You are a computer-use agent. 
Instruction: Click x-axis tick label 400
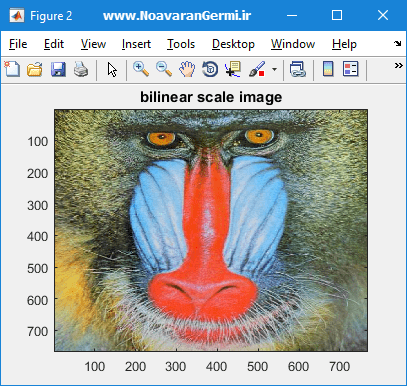pos(216,367)
